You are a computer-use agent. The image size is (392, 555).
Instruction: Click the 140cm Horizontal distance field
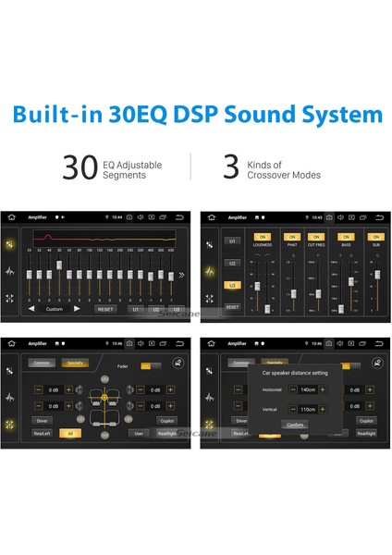pos(308,389)
